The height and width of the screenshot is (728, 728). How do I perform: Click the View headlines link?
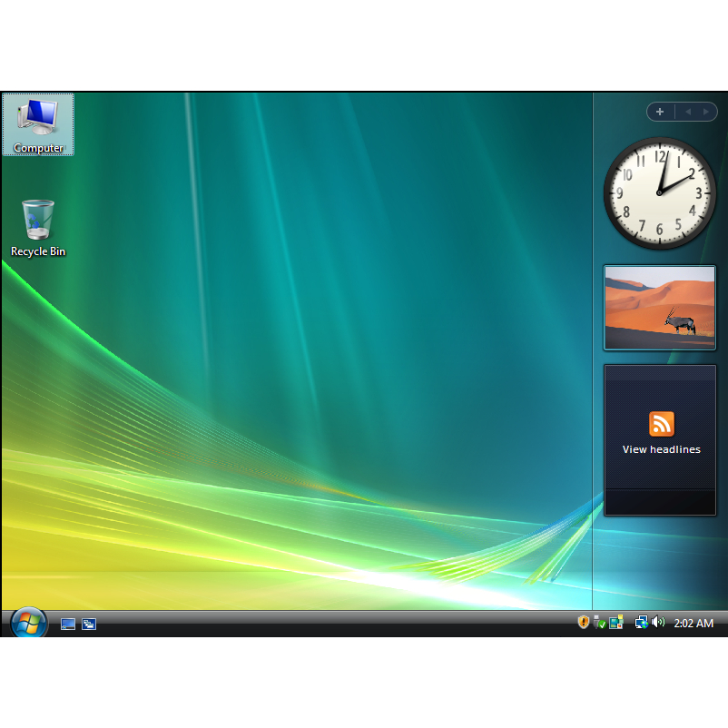click(661, 449)
